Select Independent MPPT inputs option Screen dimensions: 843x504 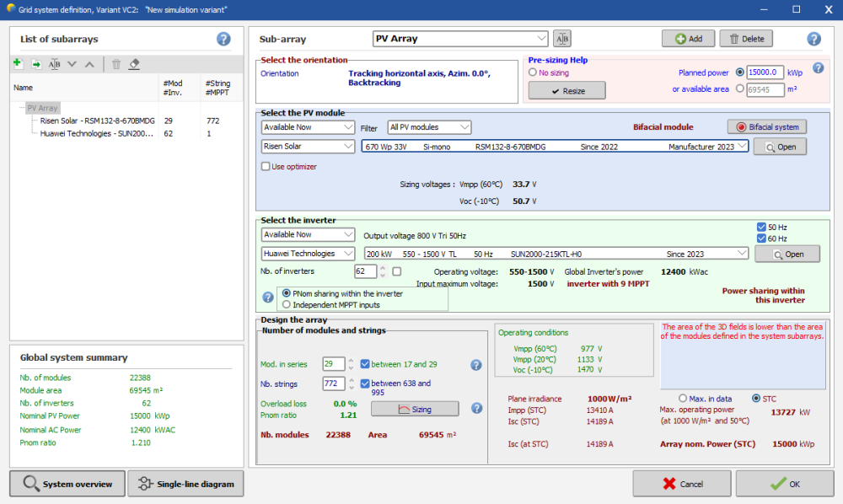(287, 304)
